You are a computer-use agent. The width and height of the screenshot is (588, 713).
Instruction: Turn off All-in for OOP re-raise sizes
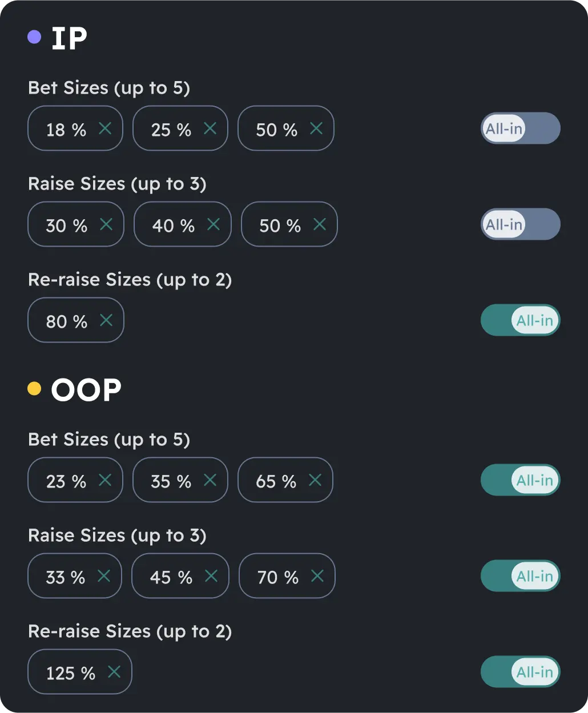coord(520,672)
